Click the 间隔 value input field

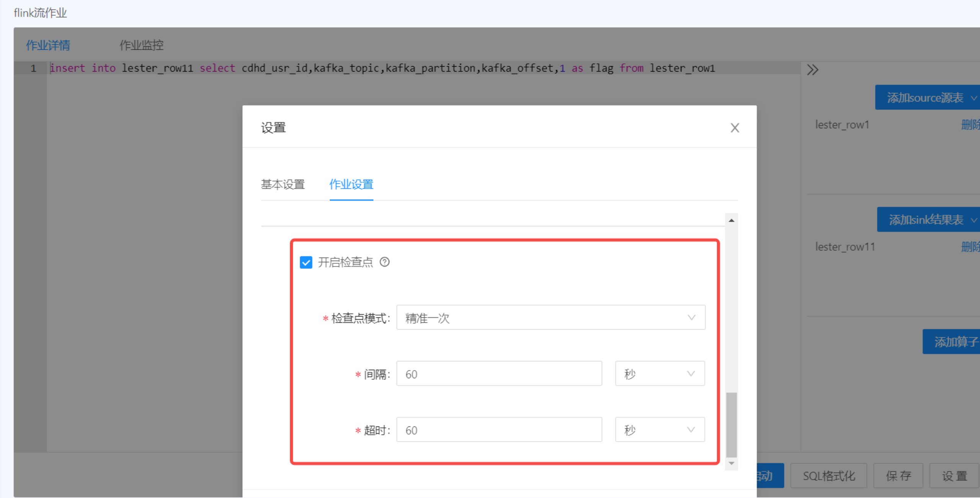(x=499, y=374)
